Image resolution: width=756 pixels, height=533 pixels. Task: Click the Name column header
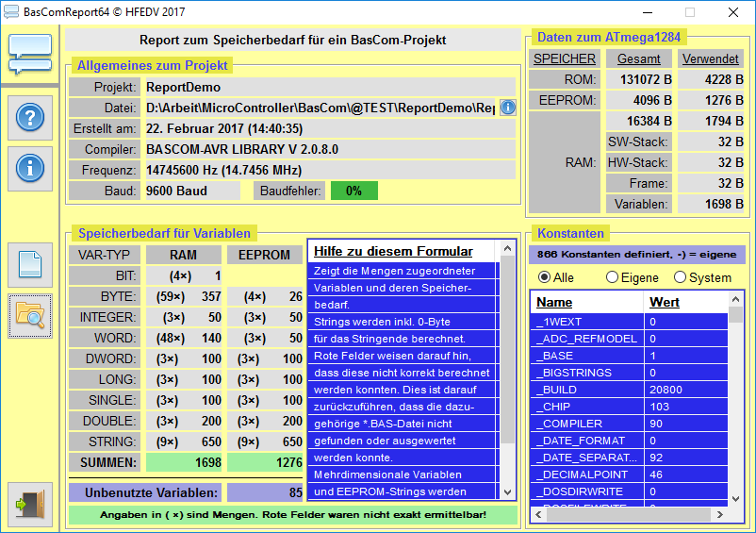point(586,302)
